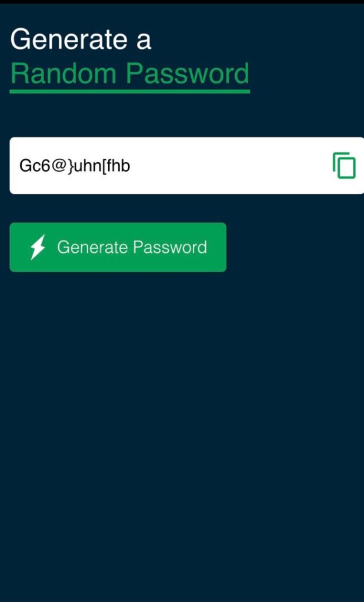Click the Generate Password button
The height and width of the screenshot is (602, 364).
pyautogui.click(x=118, y=248)
